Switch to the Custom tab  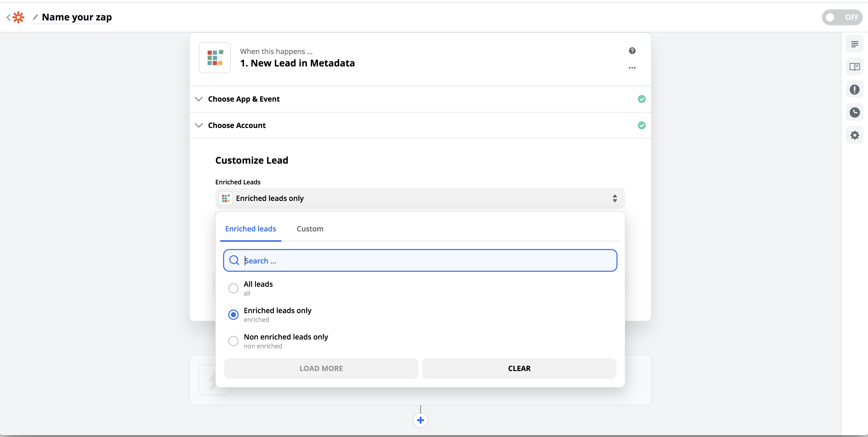[310, 229]
